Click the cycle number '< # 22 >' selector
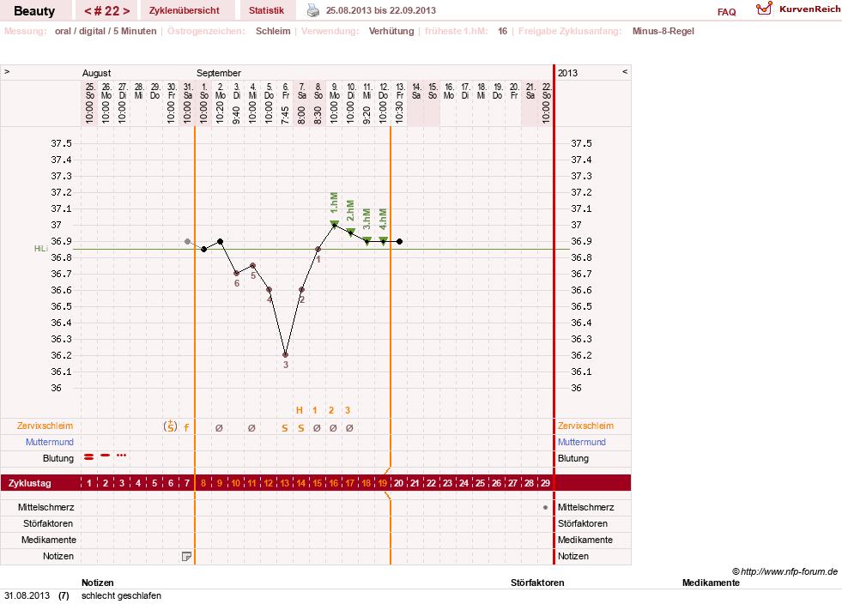Screen dimensions: 842x616 tap(107, 11)
